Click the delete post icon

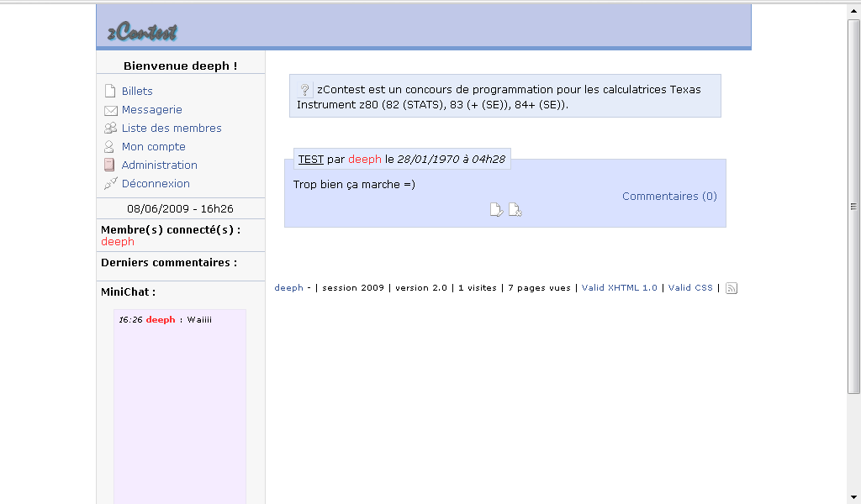[x=515, y=210]
